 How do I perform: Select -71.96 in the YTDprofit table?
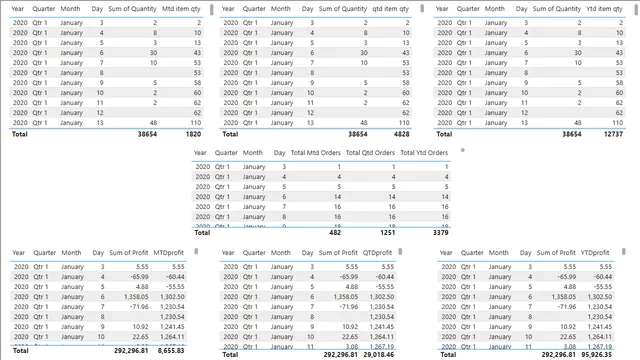point(567,307)
